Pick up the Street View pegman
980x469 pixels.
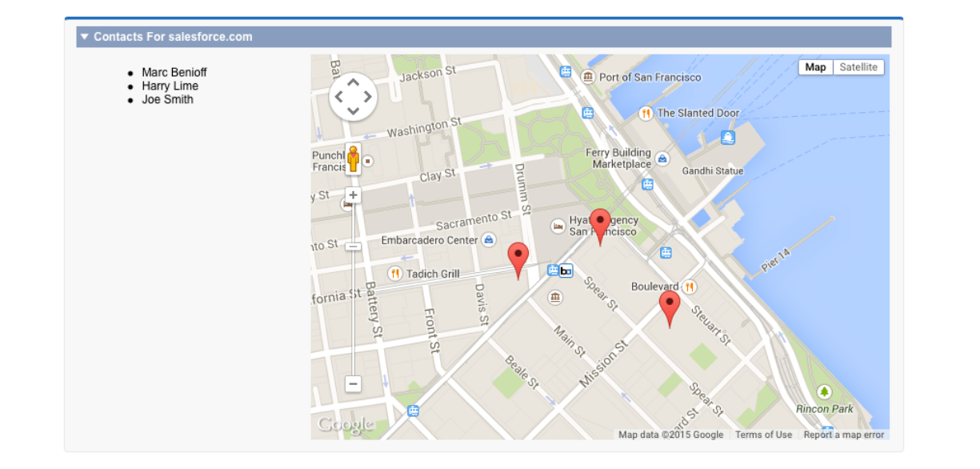point(353,158)
